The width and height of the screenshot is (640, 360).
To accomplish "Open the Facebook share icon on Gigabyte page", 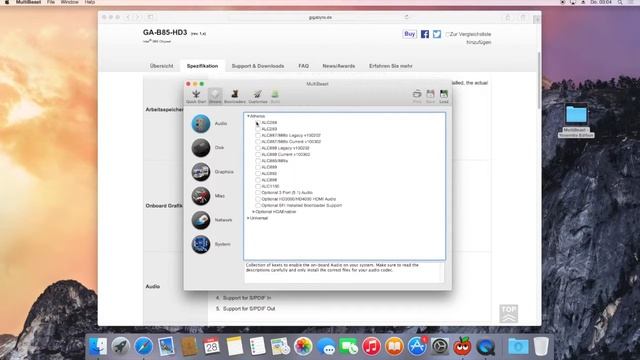I will tap(425, 34).
